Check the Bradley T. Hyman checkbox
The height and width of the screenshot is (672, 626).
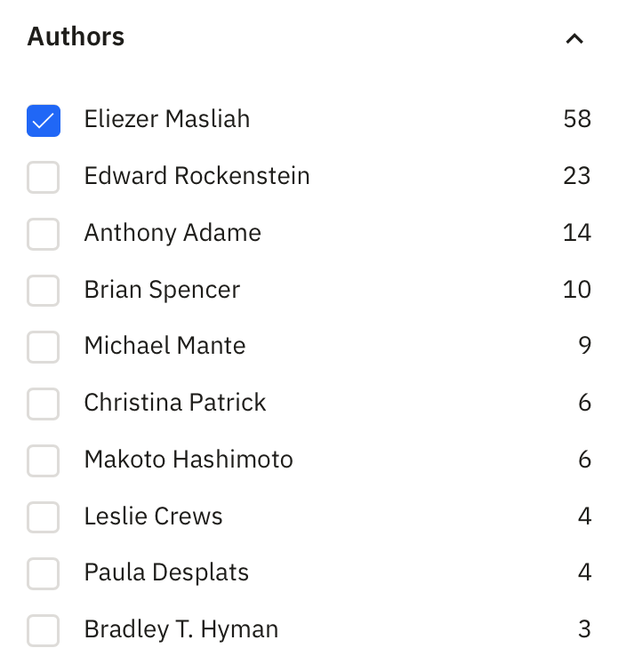pos(44,630)
